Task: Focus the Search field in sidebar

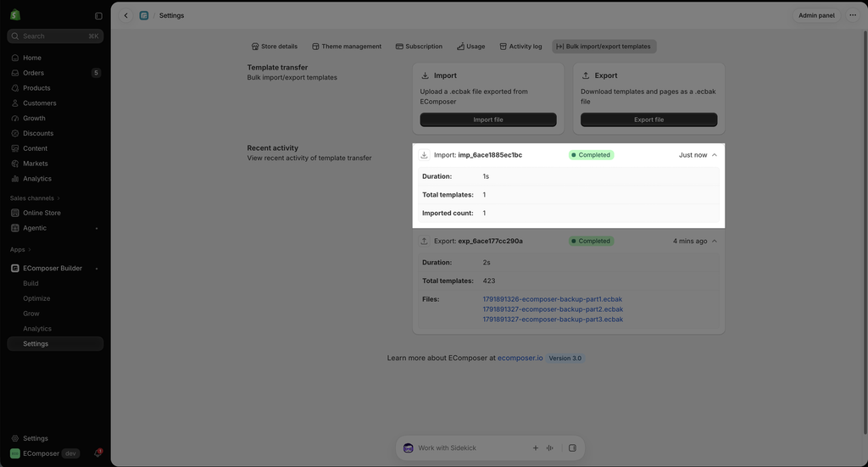Action: coord(55,36)
